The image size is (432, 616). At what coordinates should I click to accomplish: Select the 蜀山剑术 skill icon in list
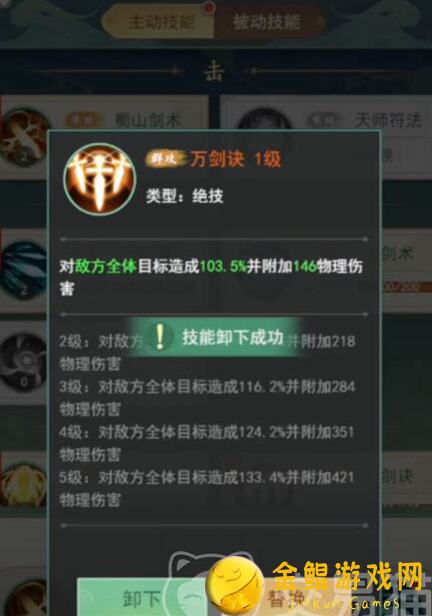pos(24,138)
